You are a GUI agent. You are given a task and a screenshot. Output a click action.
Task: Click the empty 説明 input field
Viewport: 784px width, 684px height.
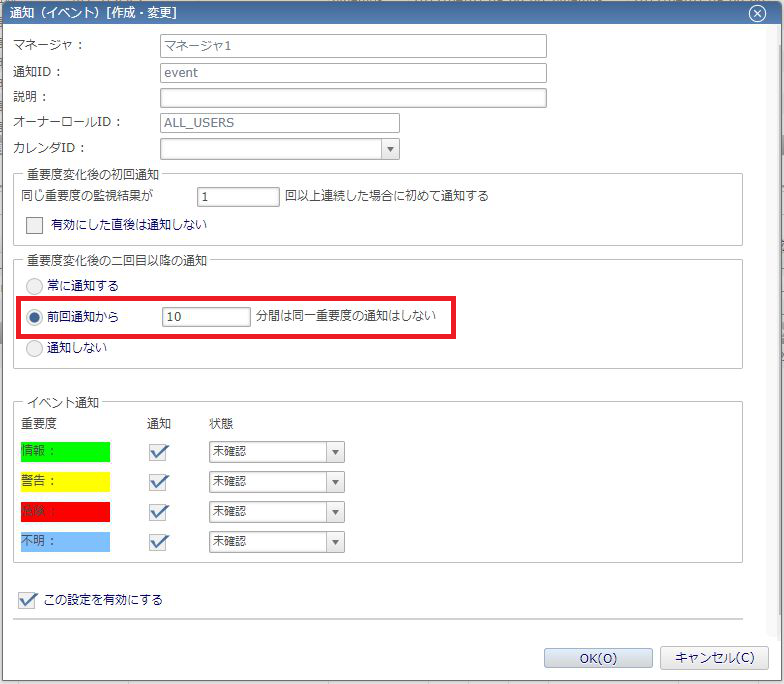pyautogui.click(x=353, y=98)
